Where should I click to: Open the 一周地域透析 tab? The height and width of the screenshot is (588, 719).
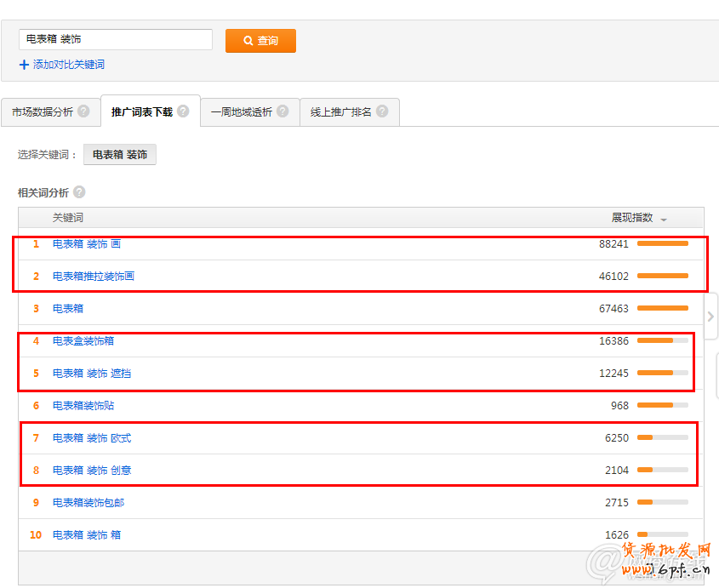point(242,112)
